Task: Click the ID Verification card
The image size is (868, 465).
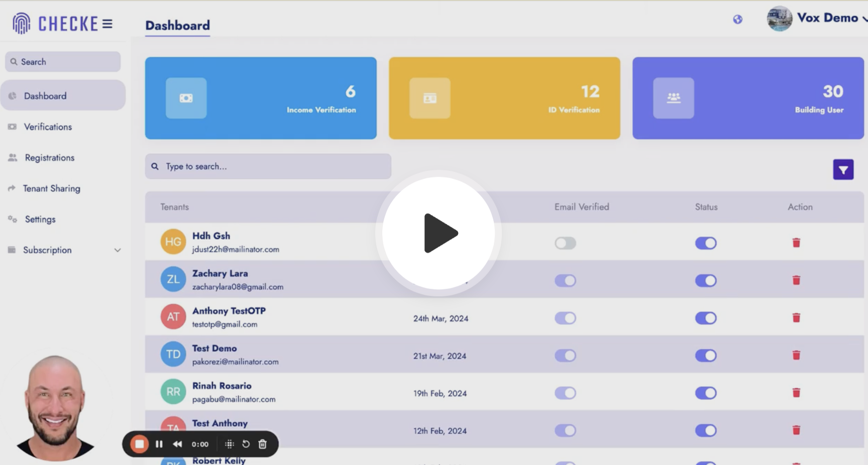Action: 504,98
